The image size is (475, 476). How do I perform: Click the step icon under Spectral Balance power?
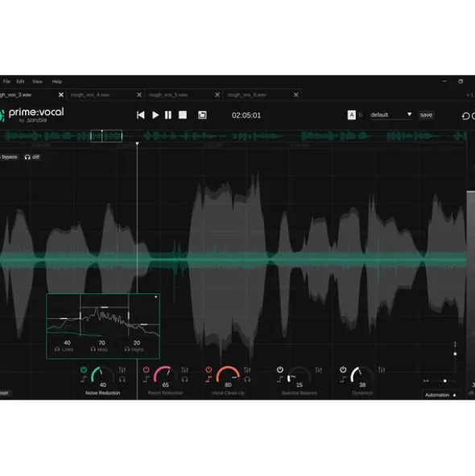tap(280, 379)
